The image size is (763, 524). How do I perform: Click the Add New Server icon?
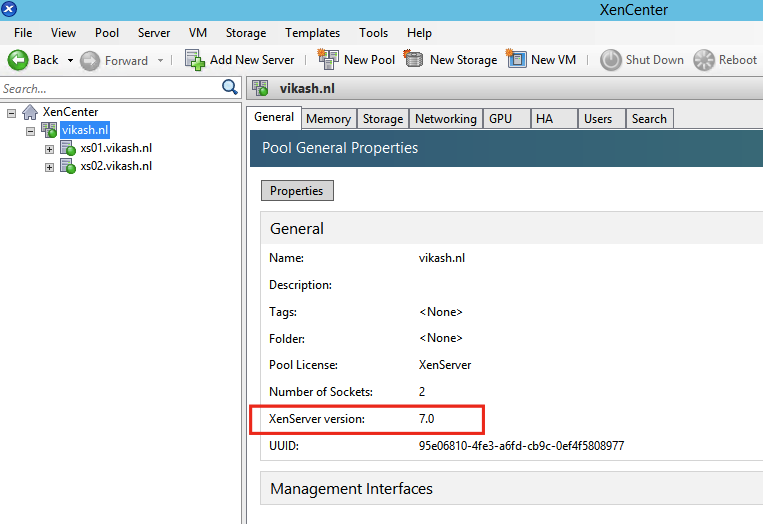pos(195,60)
